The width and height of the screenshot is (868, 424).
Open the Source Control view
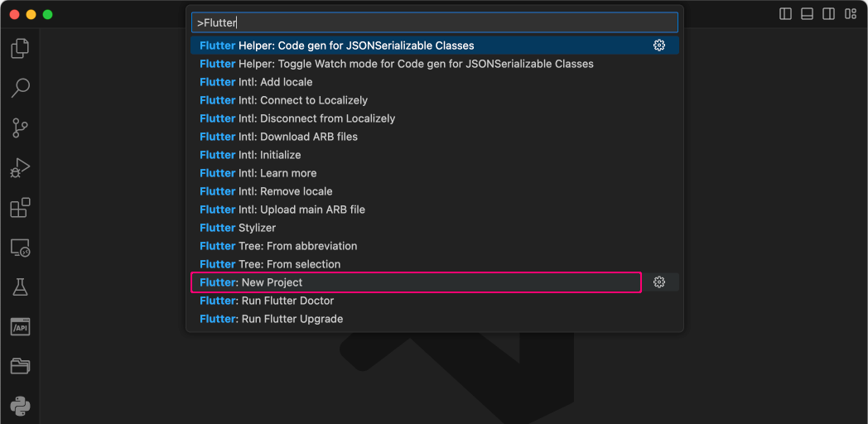[20, 128]
